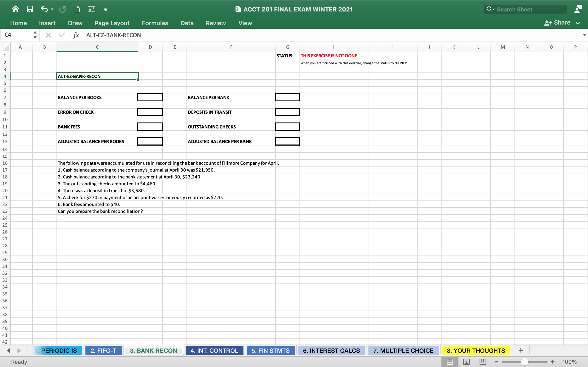
Task: Click the new blank document icon
Action: pyautogui.click(x=77, y=9)
